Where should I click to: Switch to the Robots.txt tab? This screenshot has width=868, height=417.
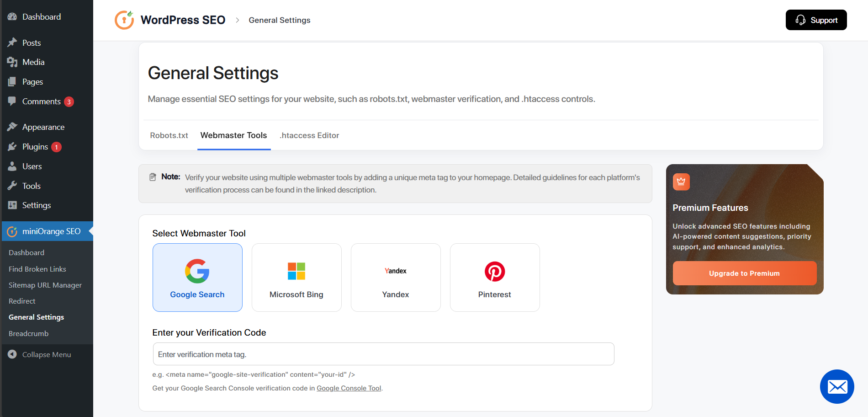click(169, 135)
